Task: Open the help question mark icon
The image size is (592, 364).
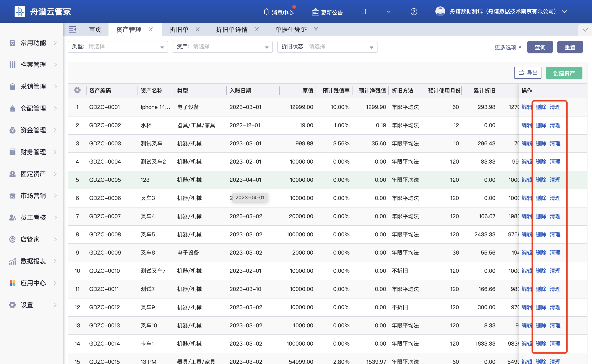Action: point(414,12)
